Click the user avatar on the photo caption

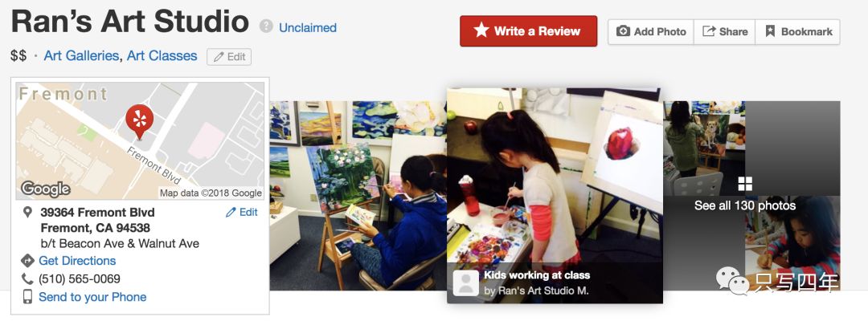(466, 282)
